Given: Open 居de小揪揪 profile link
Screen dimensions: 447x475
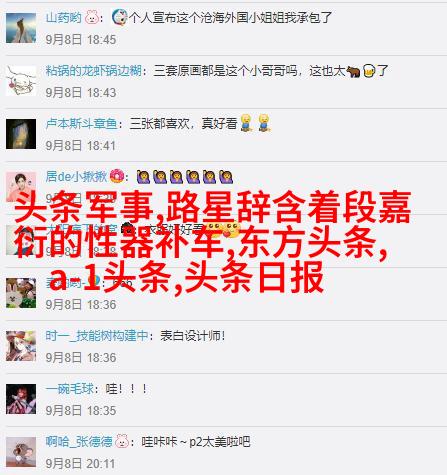Looking at the screenshot, I should (76, 176).
